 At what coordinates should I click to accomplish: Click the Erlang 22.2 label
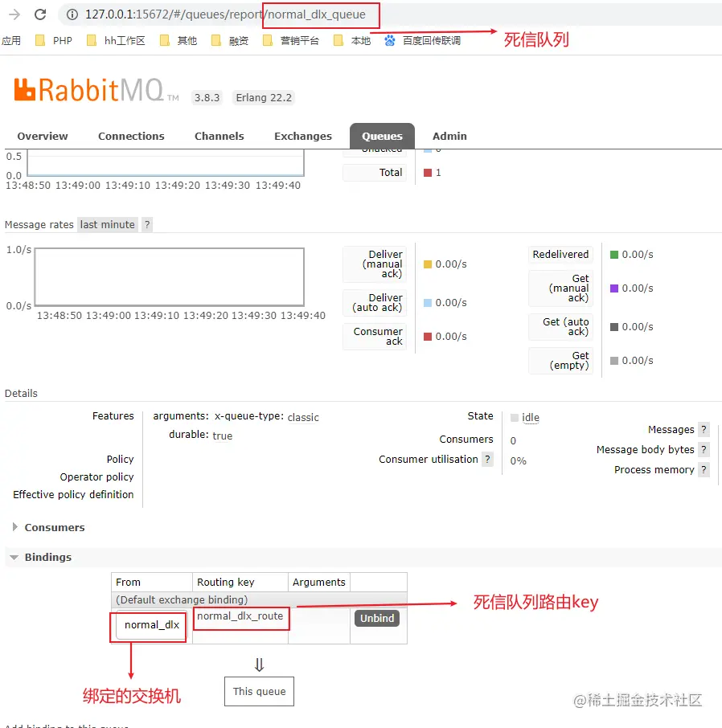coord(264,97)
